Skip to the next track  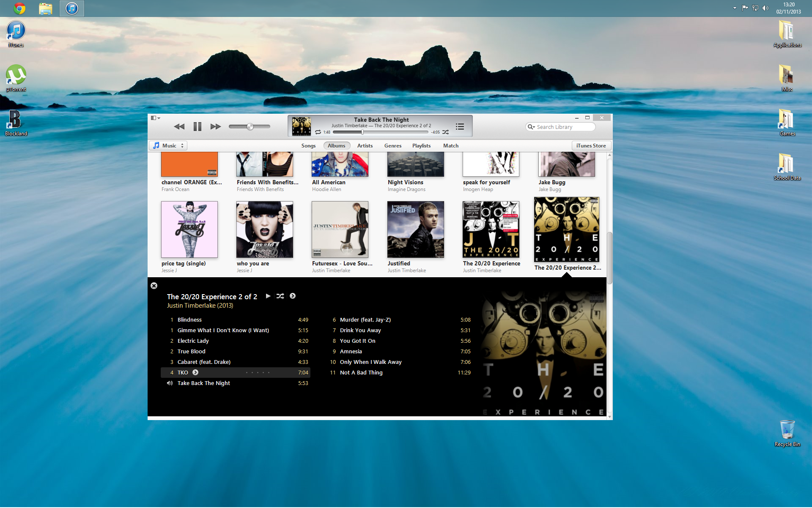pos(215,126)
